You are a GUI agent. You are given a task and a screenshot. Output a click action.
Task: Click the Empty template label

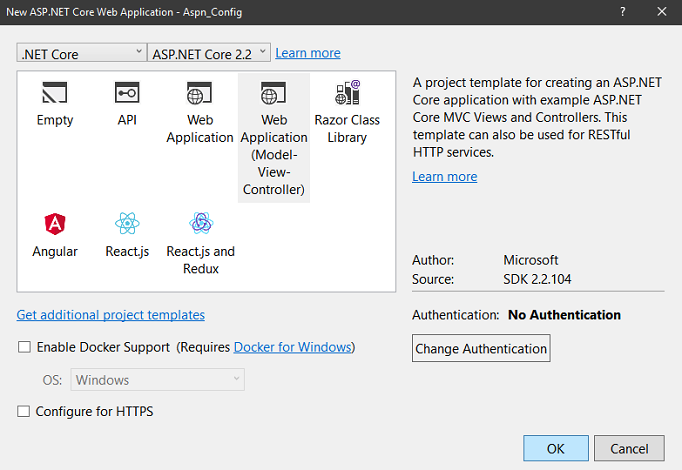coord(55,120)
